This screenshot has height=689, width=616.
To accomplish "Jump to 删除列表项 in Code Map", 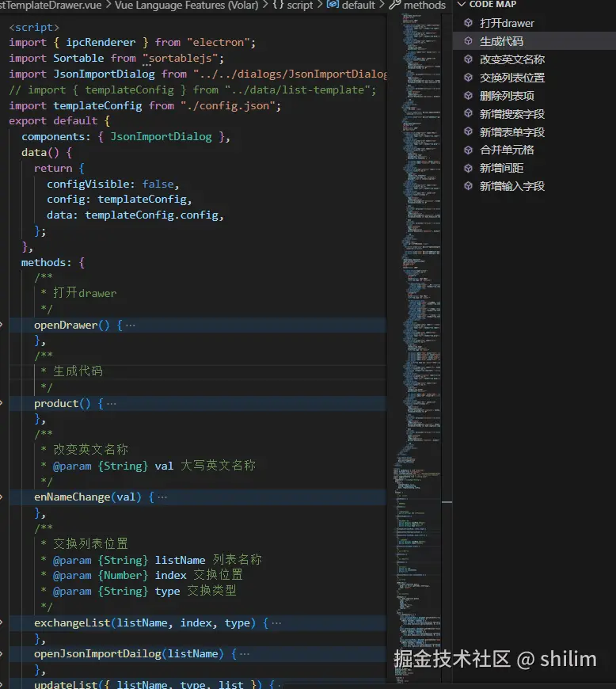I will 507,95.
